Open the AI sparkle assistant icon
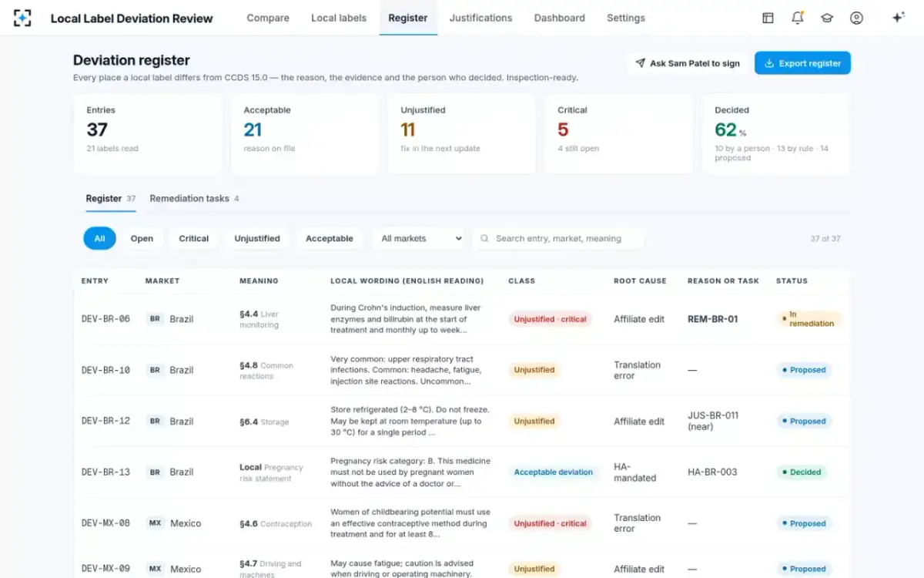Viewport: 924px width, 578px height. tap(898, 18)
